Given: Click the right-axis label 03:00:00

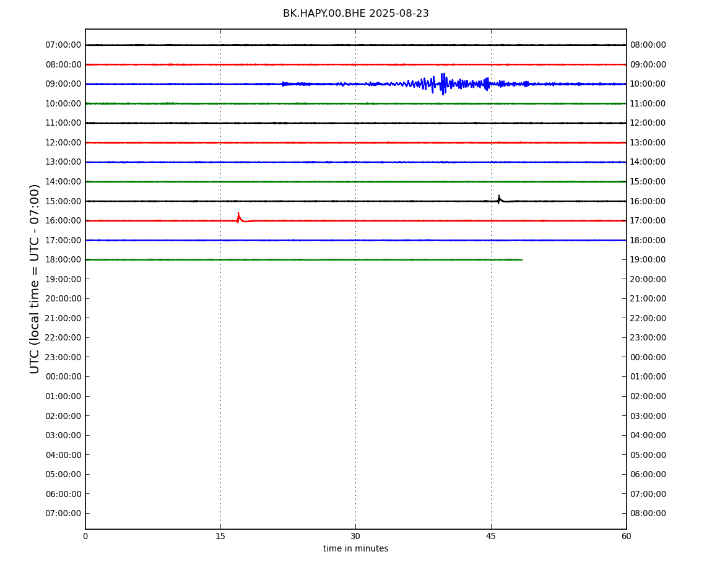Looking at the screenshot, I should (x=648, y=416).
